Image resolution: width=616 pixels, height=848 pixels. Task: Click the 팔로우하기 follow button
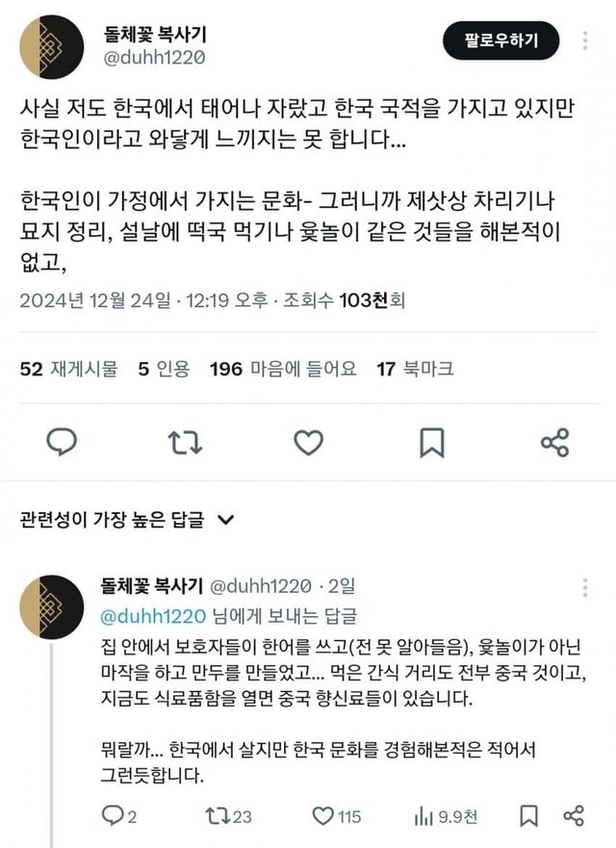coord(500,40)
